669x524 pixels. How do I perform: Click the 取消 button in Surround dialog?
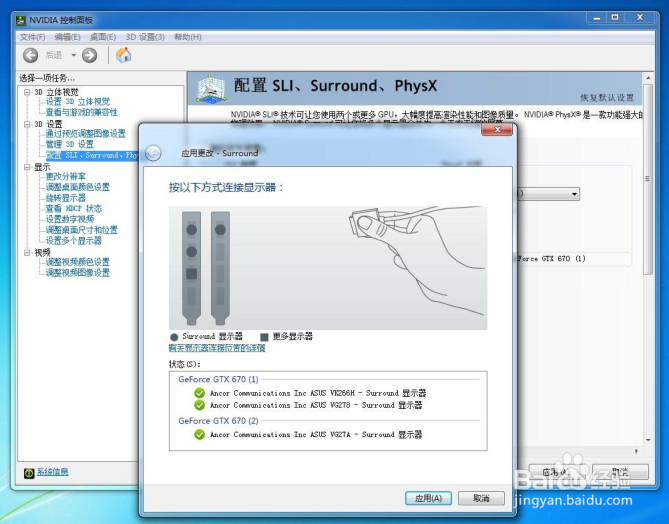[481, 498]
